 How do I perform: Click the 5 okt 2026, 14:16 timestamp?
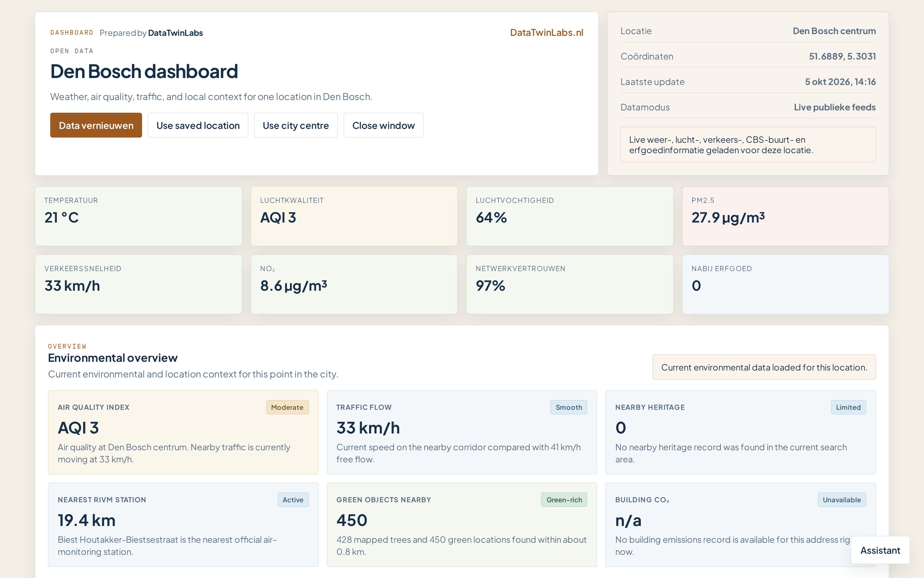point(840,82)
